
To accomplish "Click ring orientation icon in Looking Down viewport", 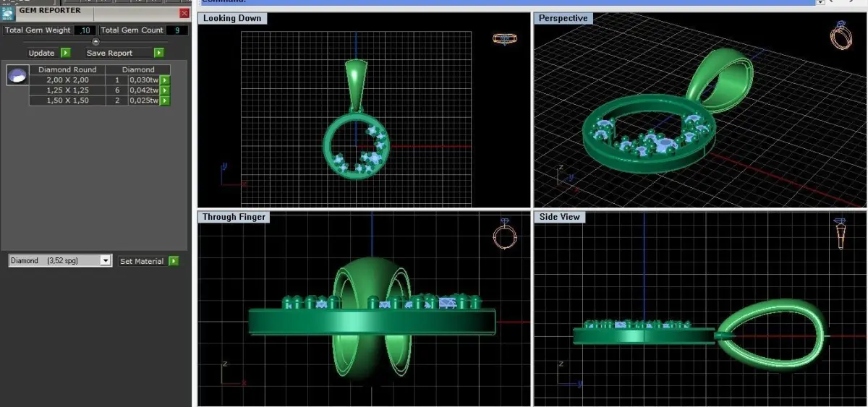I will (x=504, y=38).
